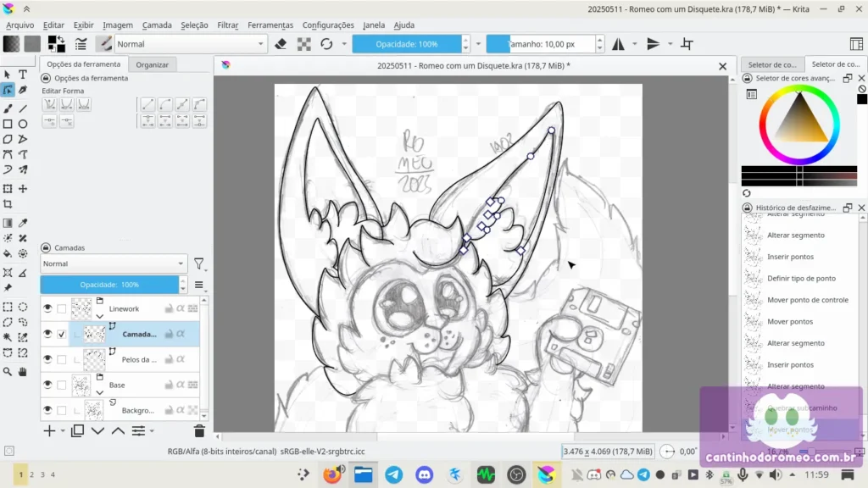Viewport: 868px width, 488px height.
Task: Select the Rectangle tool
Action: [x=8, y=124]
